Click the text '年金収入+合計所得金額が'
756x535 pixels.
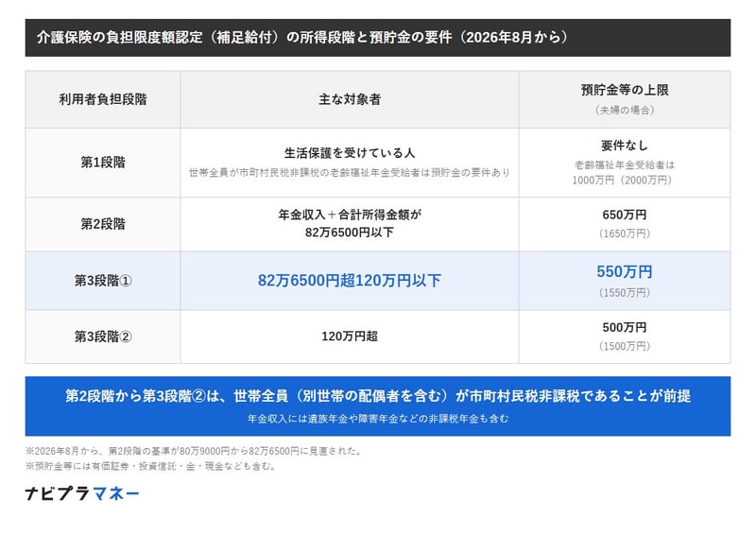point(350,215)
